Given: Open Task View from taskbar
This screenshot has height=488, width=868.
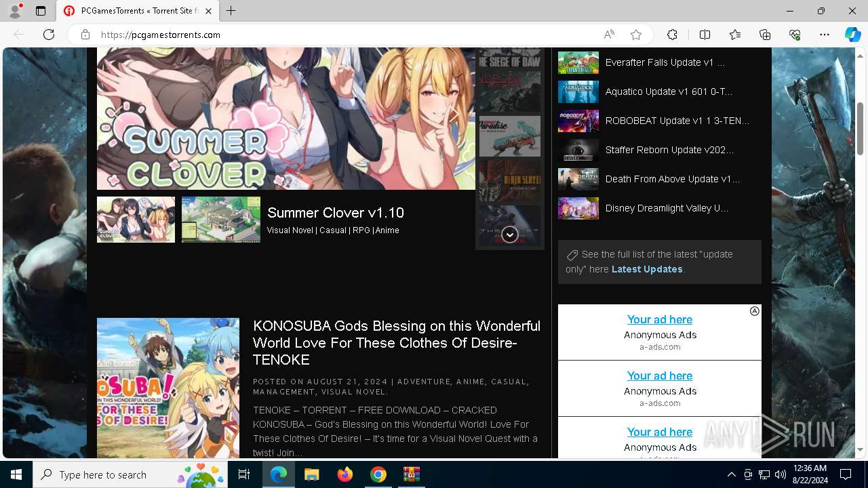Looking at the screenshot, I should point(244,474).
